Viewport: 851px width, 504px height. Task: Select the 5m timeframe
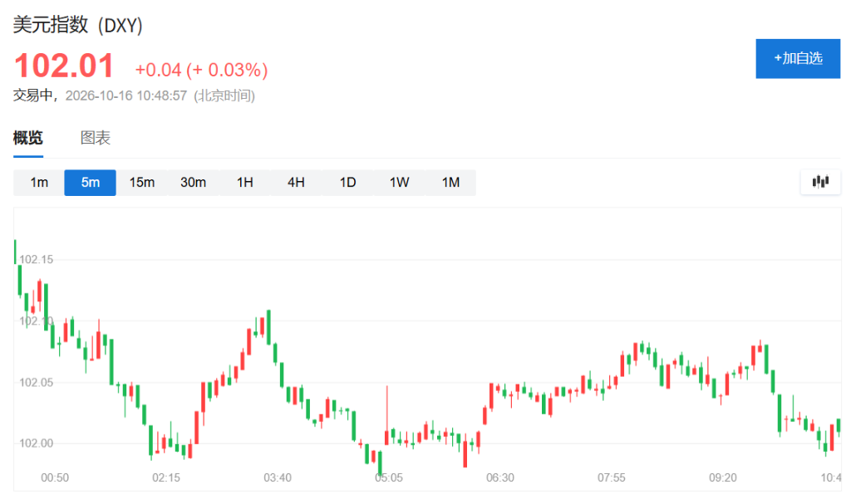click(90, 183)
